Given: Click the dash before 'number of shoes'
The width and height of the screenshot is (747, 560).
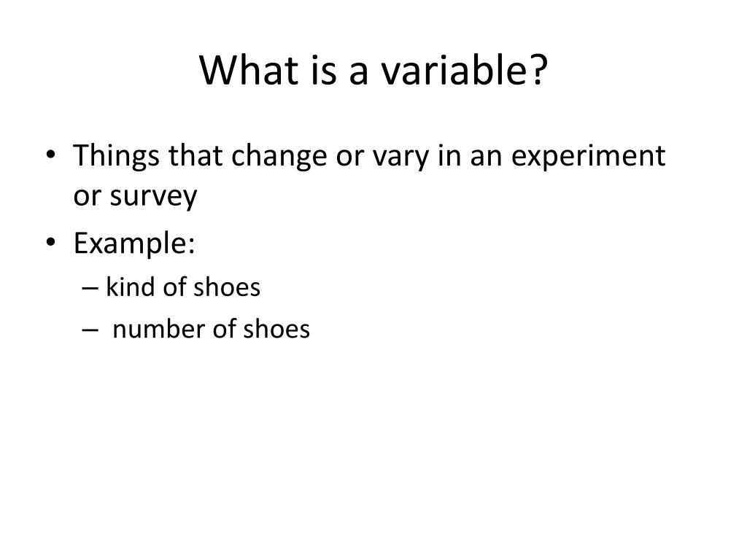Looking at the screenshot, I should pyautogui.click(x=90, y=330).
